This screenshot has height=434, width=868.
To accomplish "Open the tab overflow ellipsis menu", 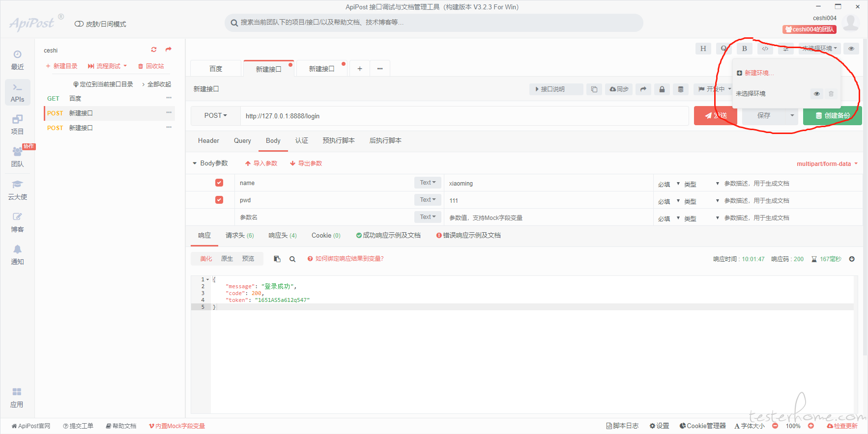I will (x=380, y=69).
